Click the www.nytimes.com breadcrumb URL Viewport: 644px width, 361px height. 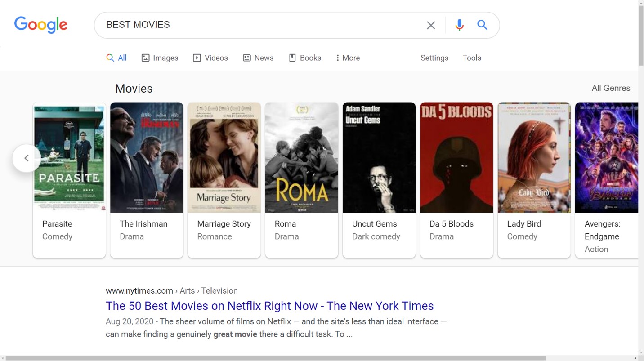click(x=139, y=290)
